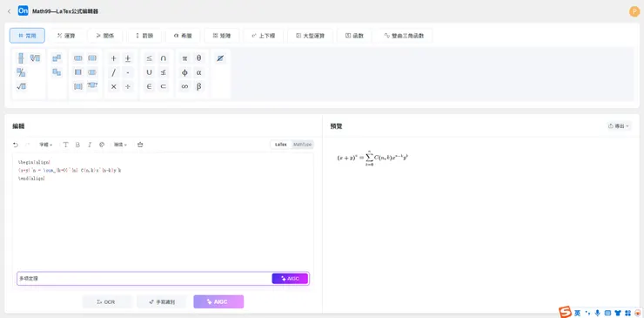Insert the square root template

pos(21,87)
